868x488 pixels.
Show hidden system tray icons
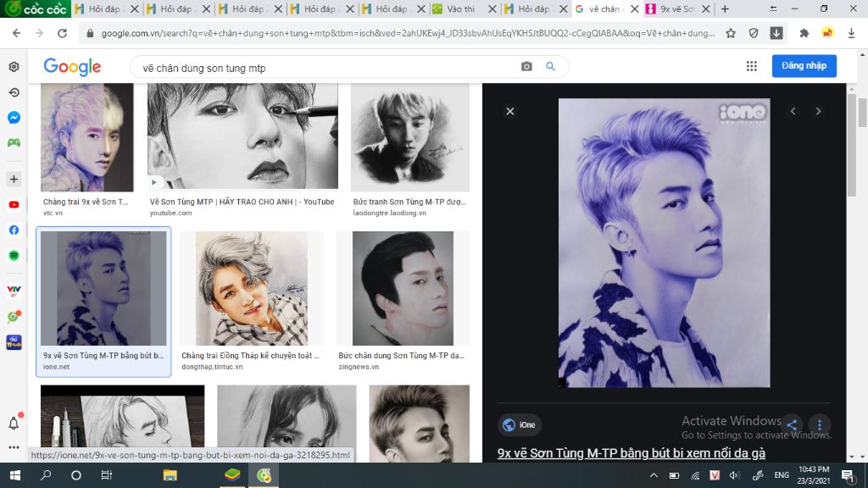(654, 475)
